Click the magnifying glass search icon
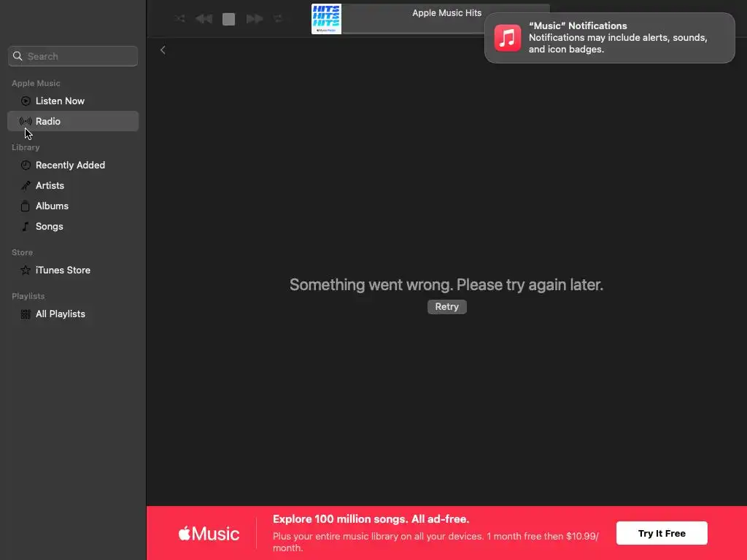 click(x=18, y=56)
